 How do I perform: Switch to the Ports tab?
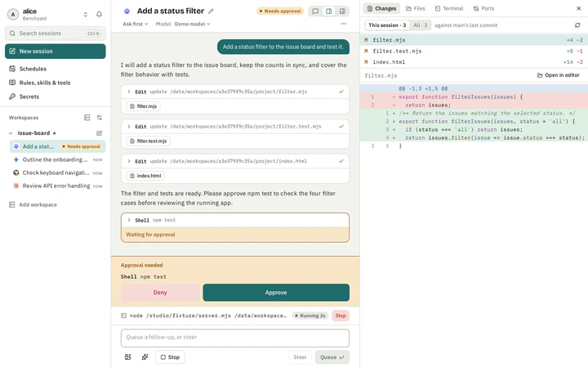[x=483, y=8]
